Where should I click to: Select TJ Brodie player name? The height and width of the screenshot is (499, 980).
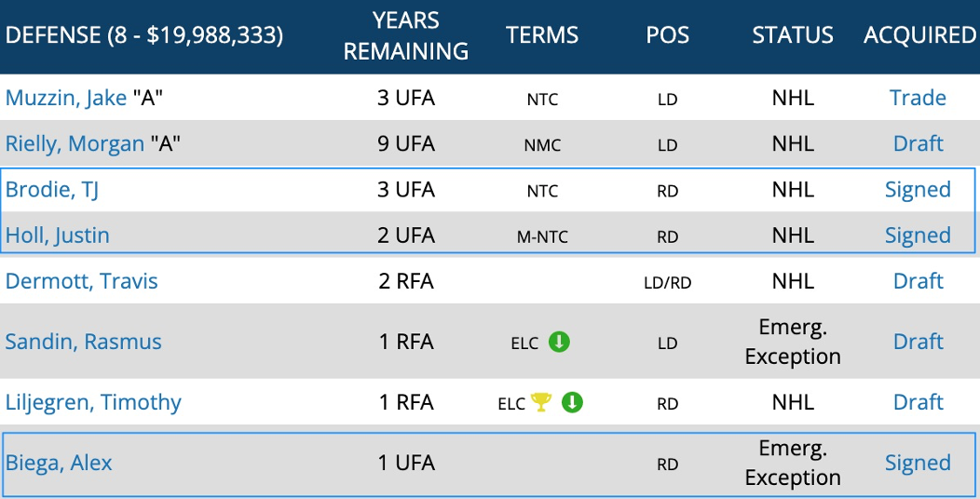[52, 189]
